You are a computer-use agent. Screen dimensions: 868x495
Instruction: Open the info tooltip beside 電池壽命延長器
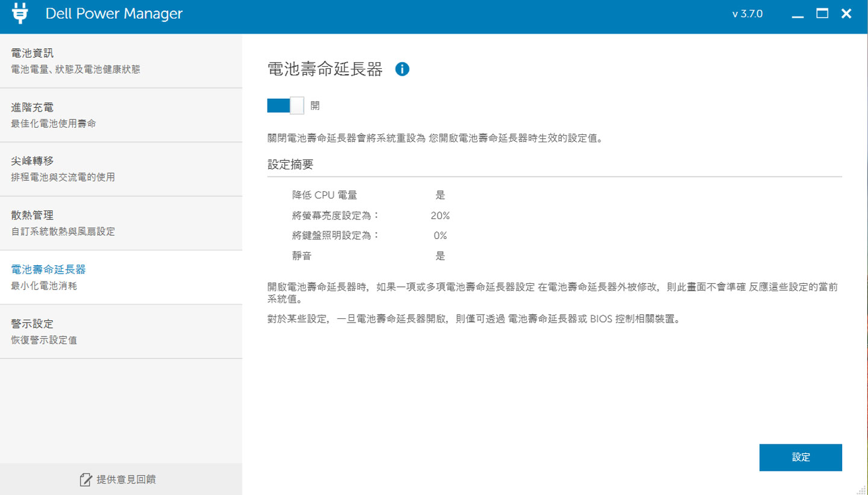402,69
